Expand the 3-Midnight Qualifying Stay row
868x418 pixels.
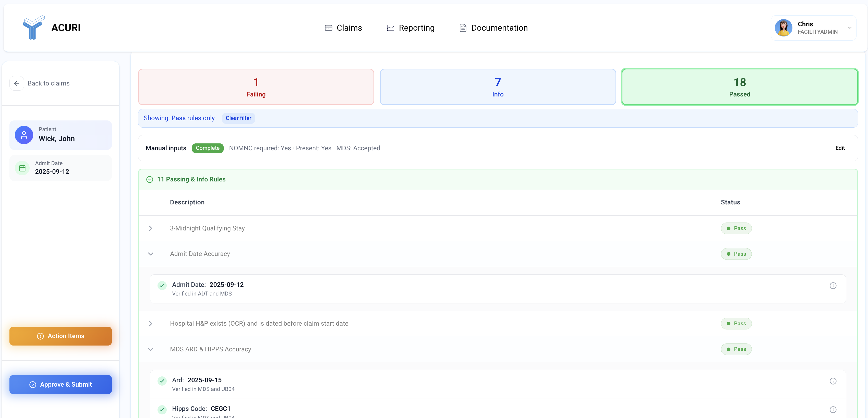[x=151, y=228]
